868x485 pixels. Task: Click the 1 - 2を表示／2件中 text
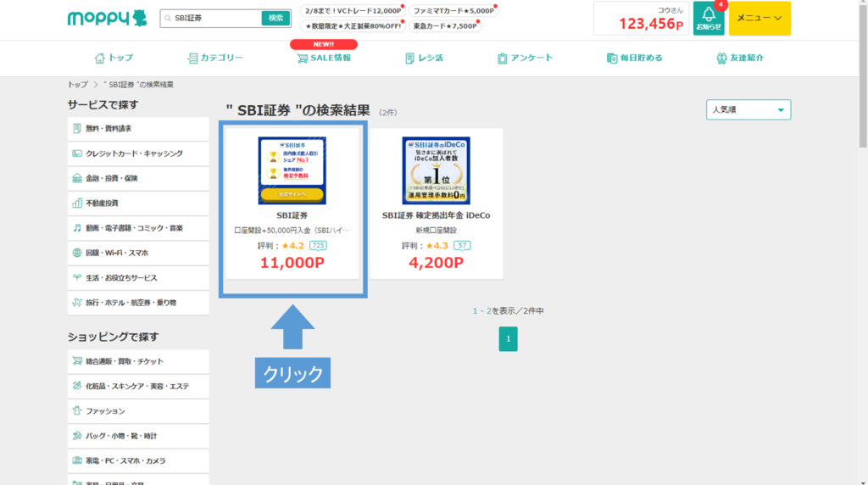509,311
